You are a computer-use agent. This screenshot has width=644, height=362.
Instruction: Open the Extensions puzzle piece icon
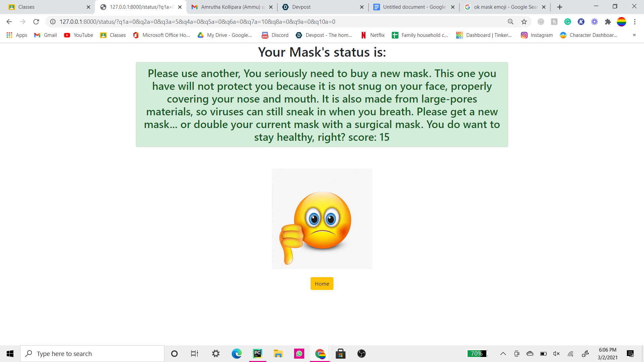click(x=608, y=22)
